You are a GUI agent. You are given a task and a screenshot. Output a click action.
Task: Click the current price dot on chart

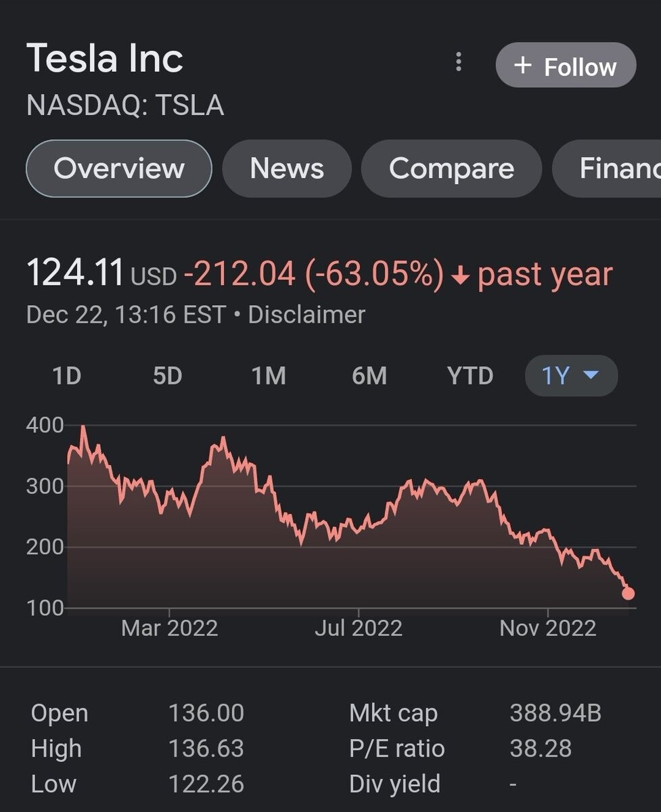pyautogui.click(x=628, y=593)
